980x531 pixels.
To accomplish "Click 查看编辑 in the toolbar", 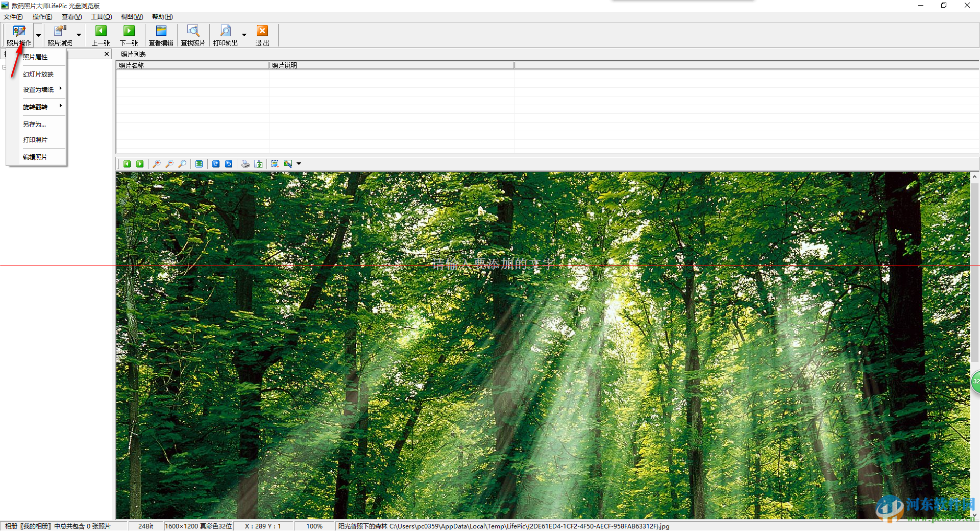I will point(160,34).
